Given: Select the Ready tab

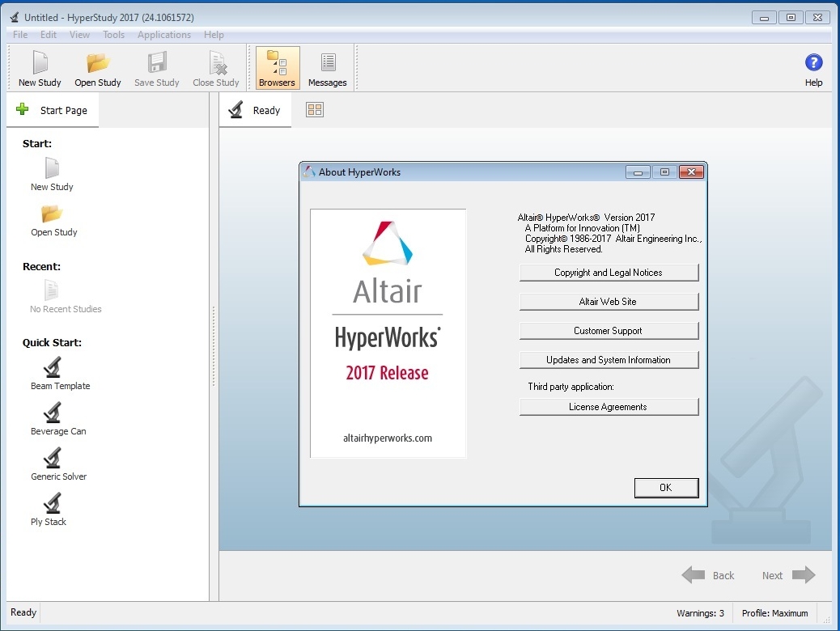Looking at the screenshot, I should pyautogui.click(x=256, y=110).
